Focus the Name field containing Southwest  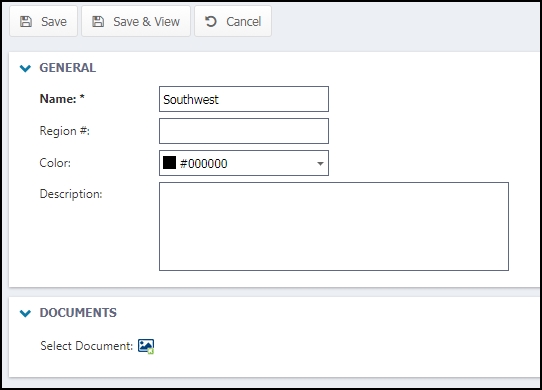(244, 99)
